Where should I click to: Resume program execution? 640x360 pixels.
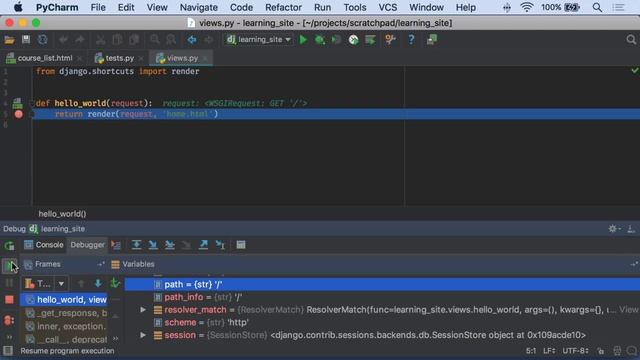[x=9, y=265]
